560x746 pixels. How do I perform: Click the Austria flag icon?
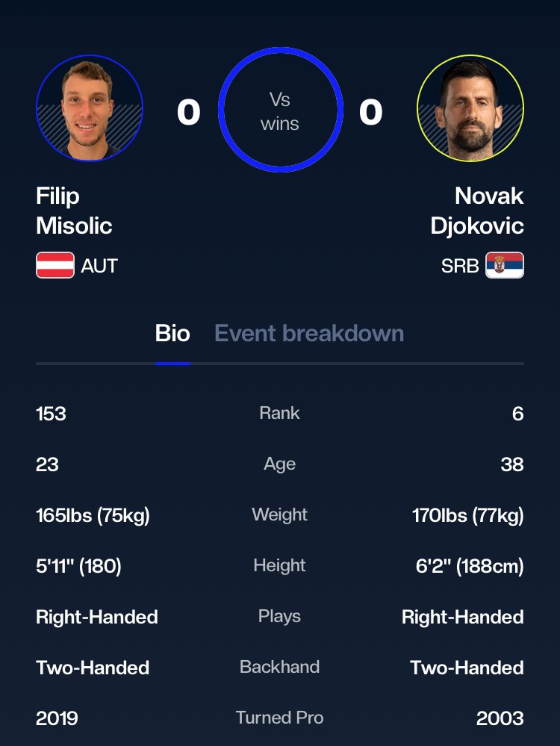tap(55, 265)
